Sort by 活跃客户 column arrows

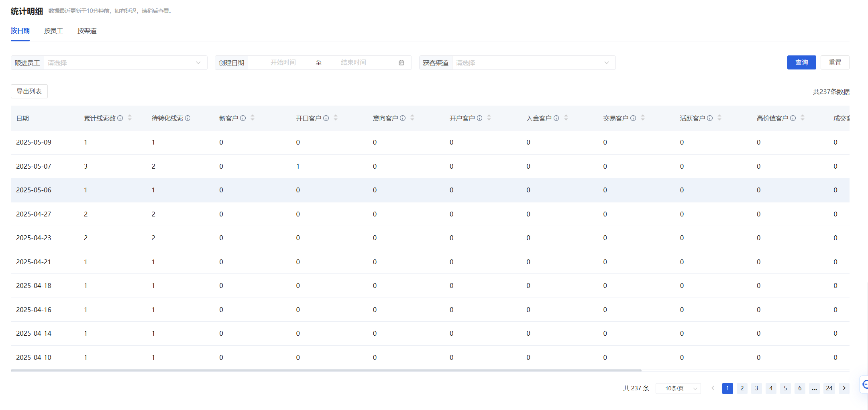[x=719, y=118]
